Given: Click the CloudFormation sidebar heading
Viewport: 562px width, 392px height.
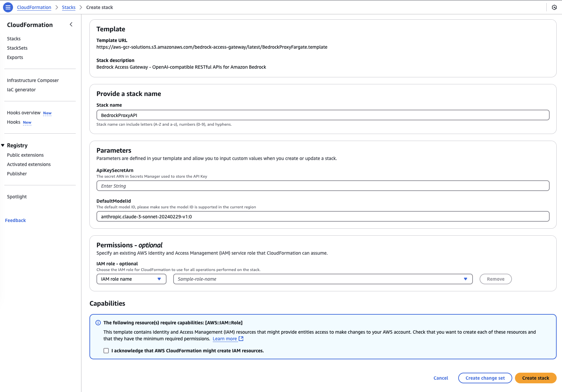Looking at the screenshot, I should (x=30, y=25).
